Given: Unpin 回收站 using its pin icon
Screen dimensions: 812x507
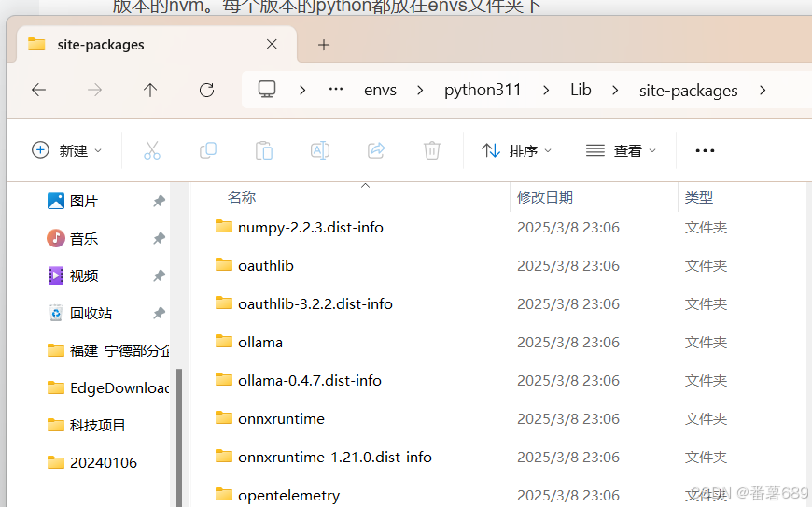Looking at the screenshot, I should (159, 314).
